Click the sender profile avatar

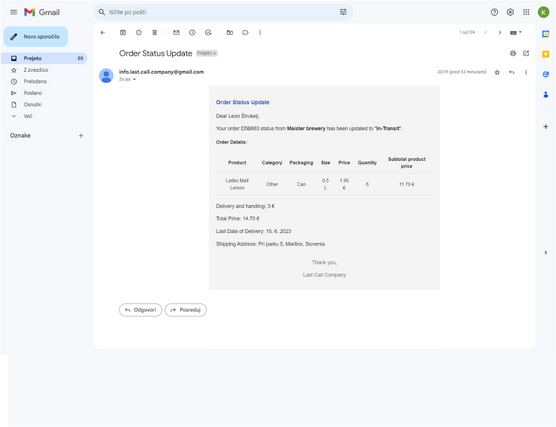[106, 76]
